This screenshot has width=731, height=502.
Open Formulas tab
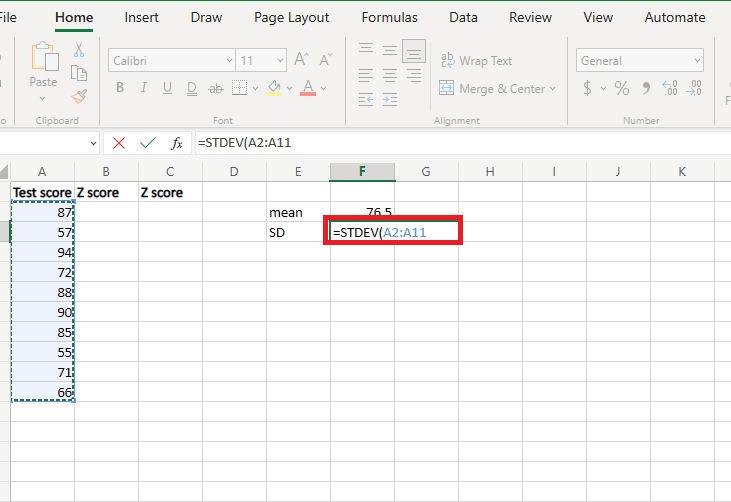[x=389, y=18]
